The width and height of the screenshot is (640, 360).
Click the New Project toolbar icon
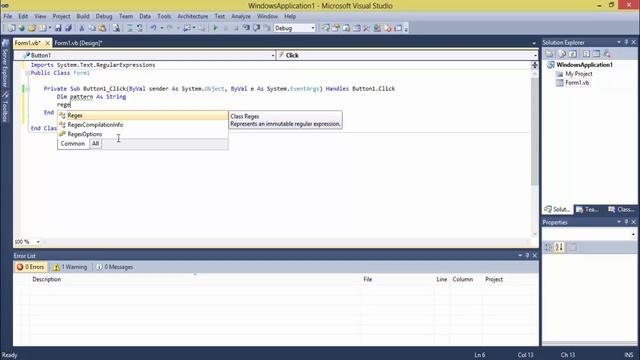11,28
